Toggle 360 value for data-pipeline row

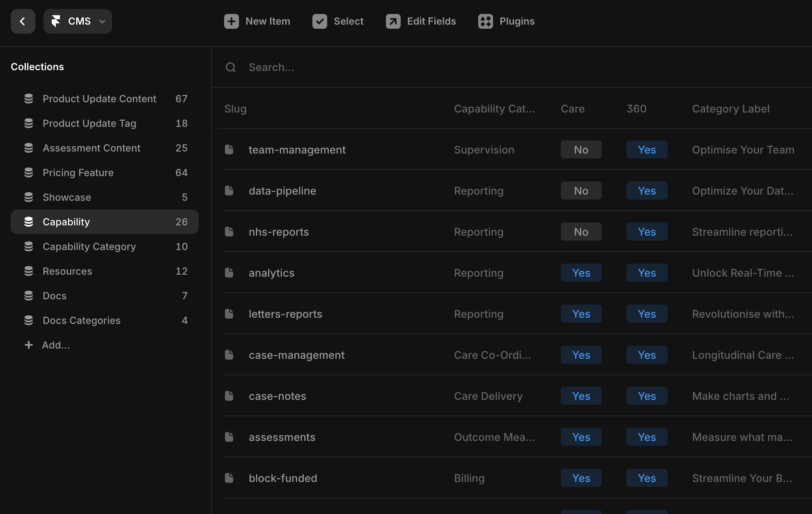(647, 191)
